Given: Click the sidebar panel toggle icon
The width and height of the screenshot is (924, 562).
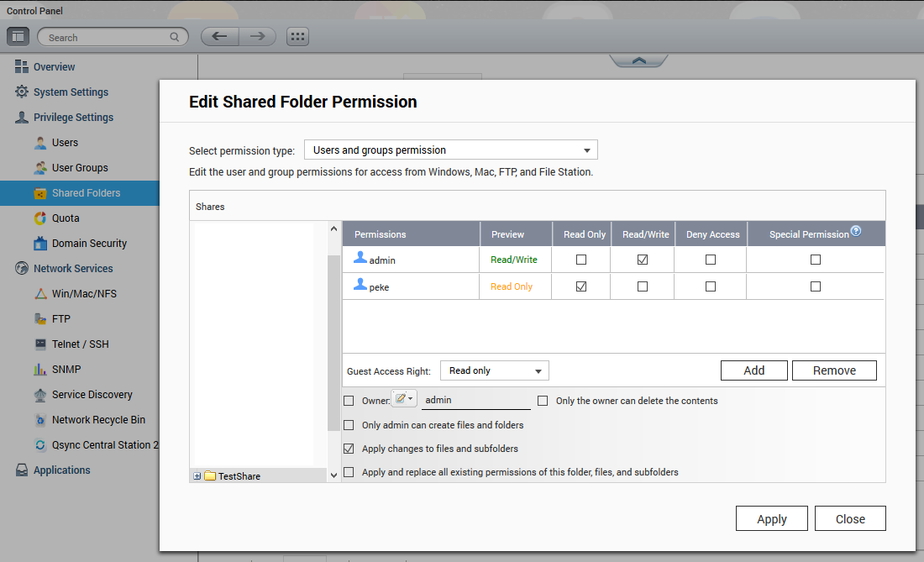Looking at the screenshot, I should coord(18,37).
